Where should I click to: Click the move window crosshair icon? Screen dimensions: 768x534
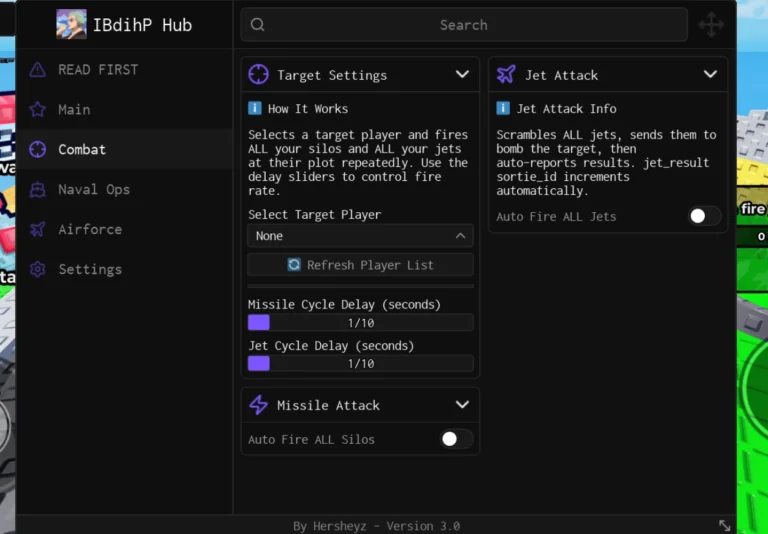click(x=711, y=24)
